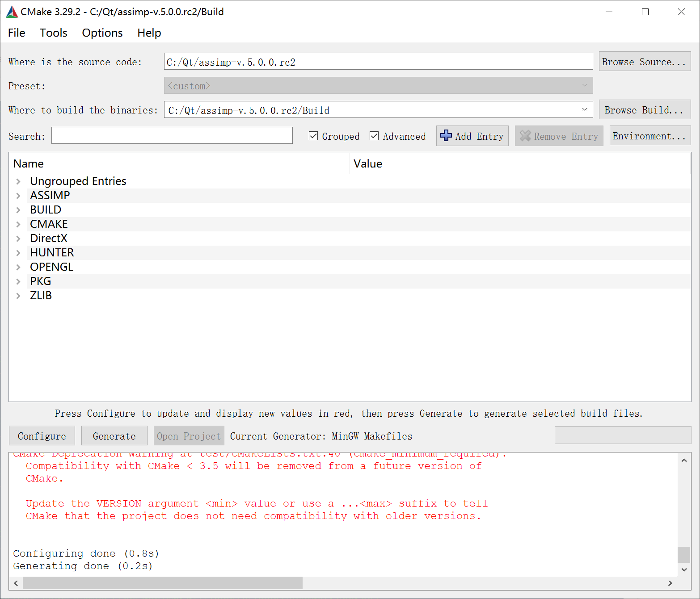Viewport: 700px width, 599px height.
Task: Expand the ASSIMP group arrow
Action: [x=18, y=196]
